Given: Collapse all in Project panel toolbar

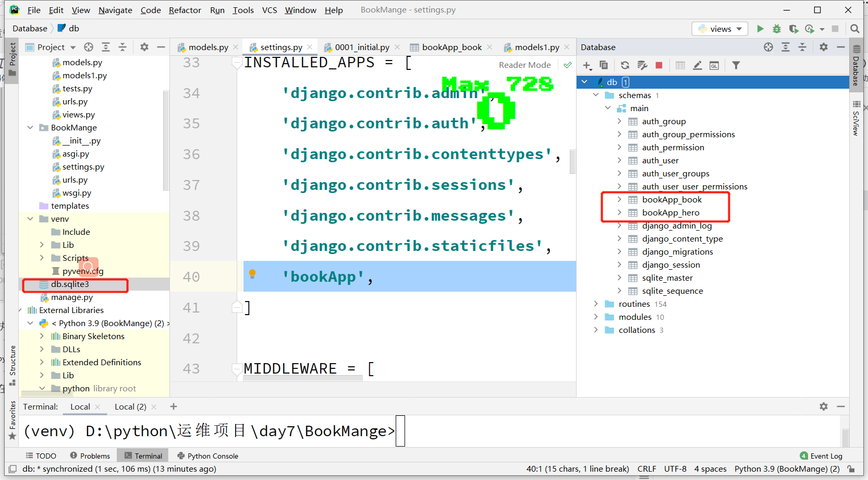Looking at the screenshot, I should click(123, 47).
